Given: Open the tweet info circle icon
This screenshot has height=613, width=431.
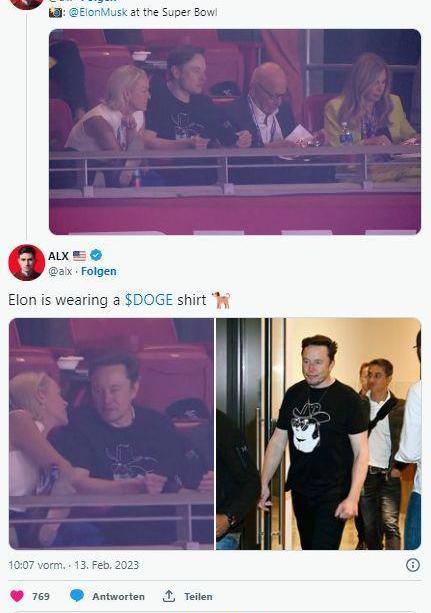Looking at the screenshot, I should tap(413, 565).
